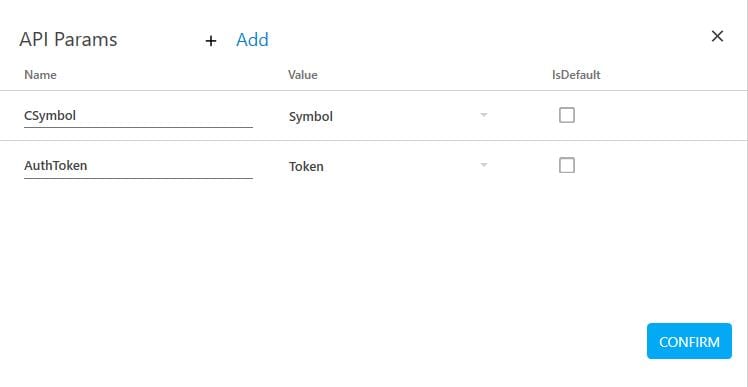The height and width of the screenshot is (387, 748).
Task: Click the IsDefault column header
Action: pos(576,75)
